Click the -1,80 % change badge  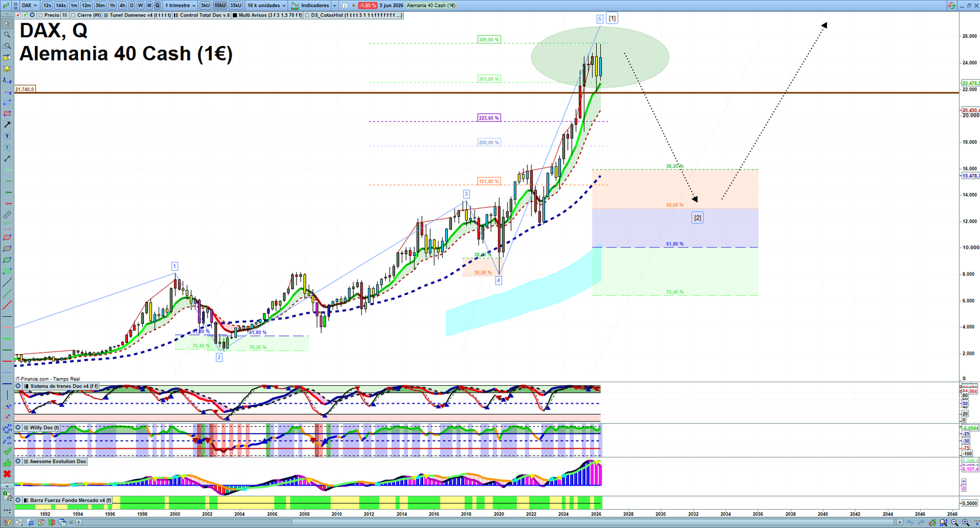367,6
